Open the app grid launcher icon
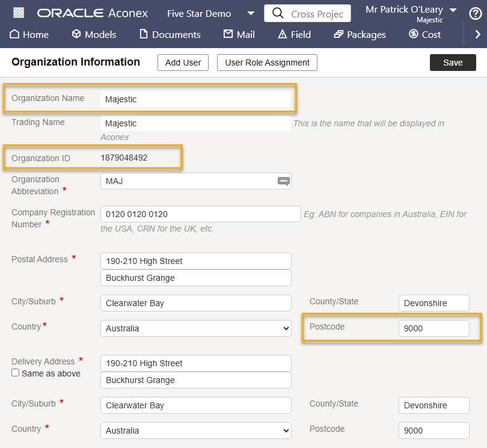Image resolution: width=487 pixels, height=448 pixels. click(x=19, y=13)
